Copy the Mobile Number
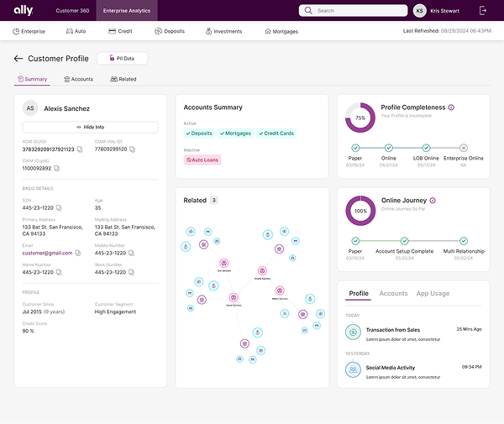The image size is (504, 424). (131, 253)
